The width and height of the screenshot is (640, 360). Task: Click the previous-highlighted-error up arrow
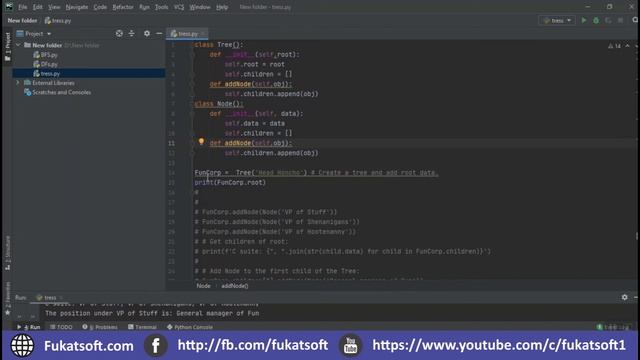(x=627, y=46)
